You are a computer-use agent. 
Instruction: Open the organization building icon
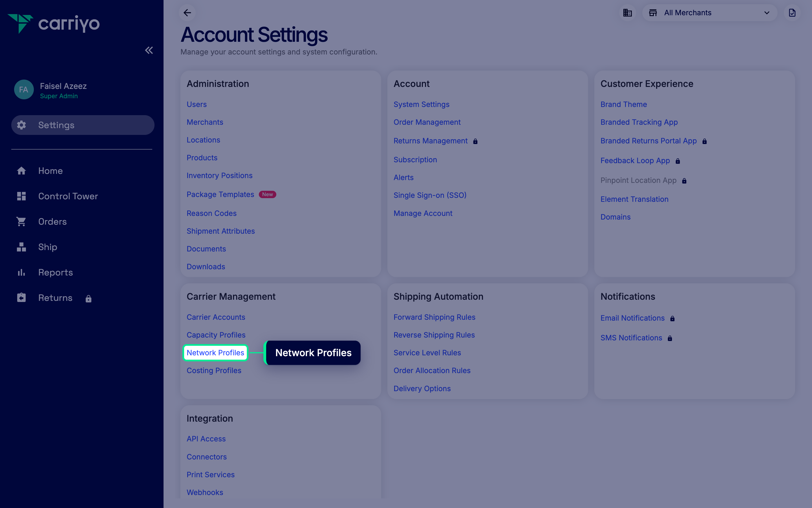627,13
